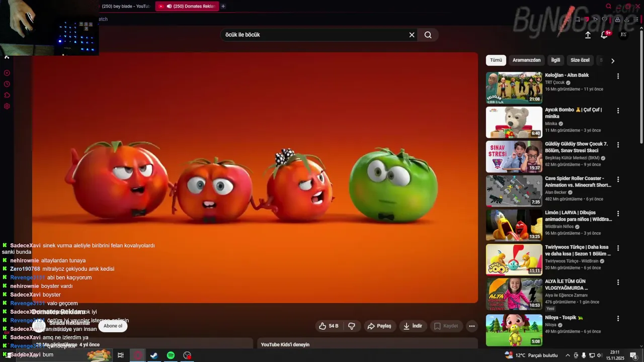
Task: Open Opera sidebar history clock icon
Action: click(7, 84)
